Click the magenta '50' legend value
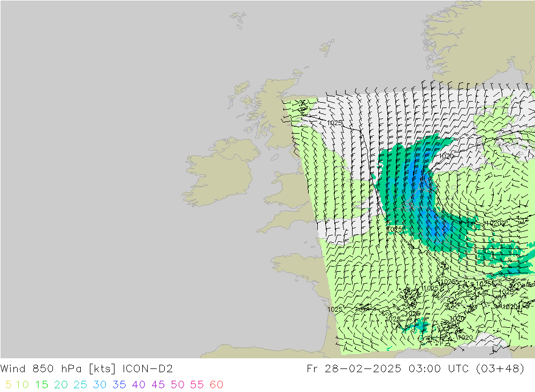The image size is (535, 392). [x=178, y=385]
